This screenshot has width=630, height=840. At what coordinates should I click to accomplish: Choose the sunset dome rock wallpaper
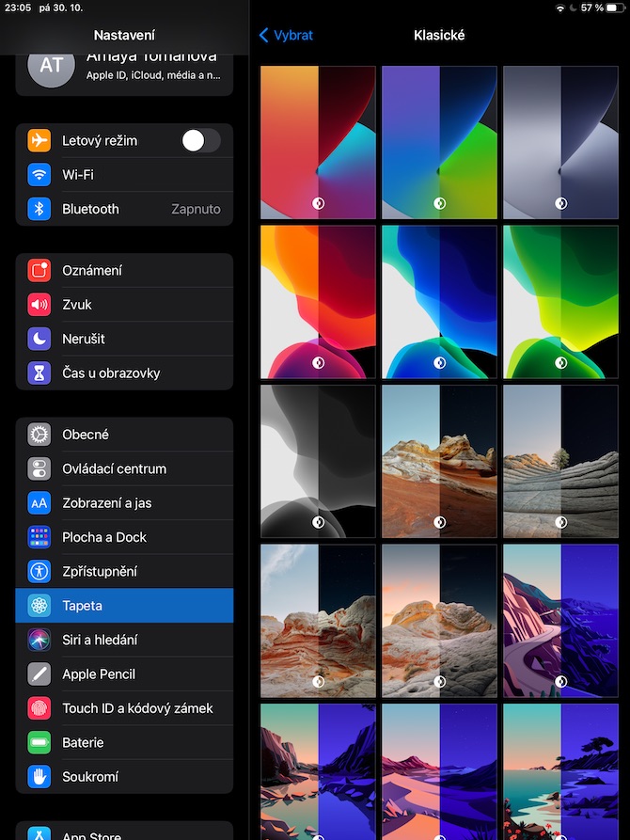(439, 621)
